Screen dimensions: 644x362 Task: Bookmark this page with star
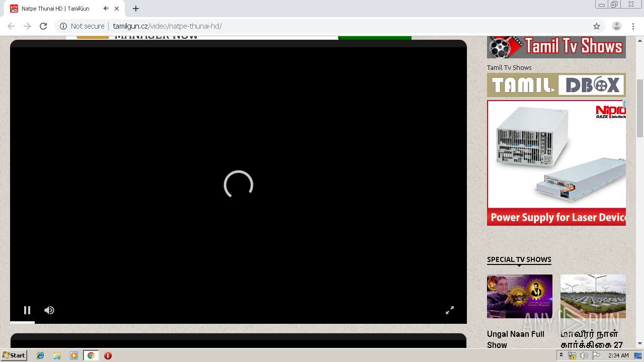click(x=597, y=26)
